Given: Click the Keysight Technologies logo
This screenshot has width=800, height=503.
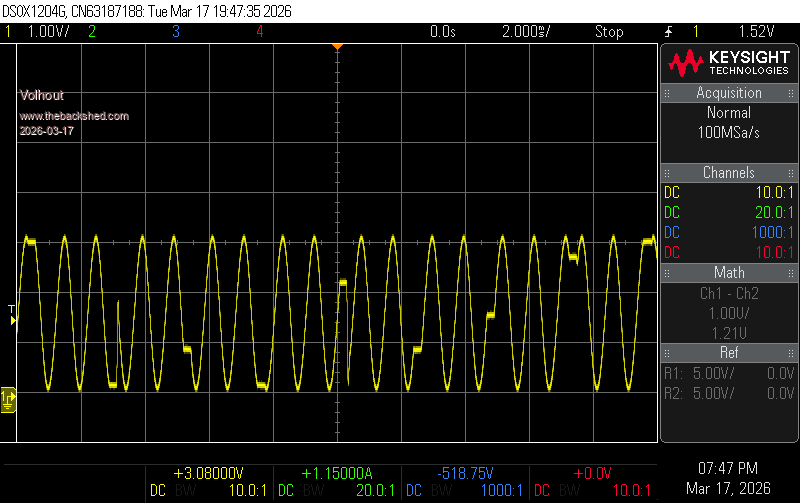Looking at the screenshot, I should 729,64.
